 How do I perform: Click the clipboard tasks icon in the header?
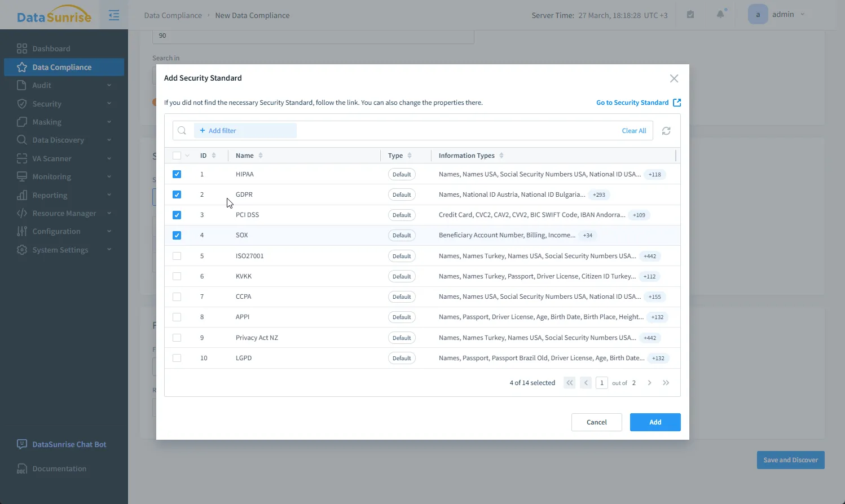[690, 15]
